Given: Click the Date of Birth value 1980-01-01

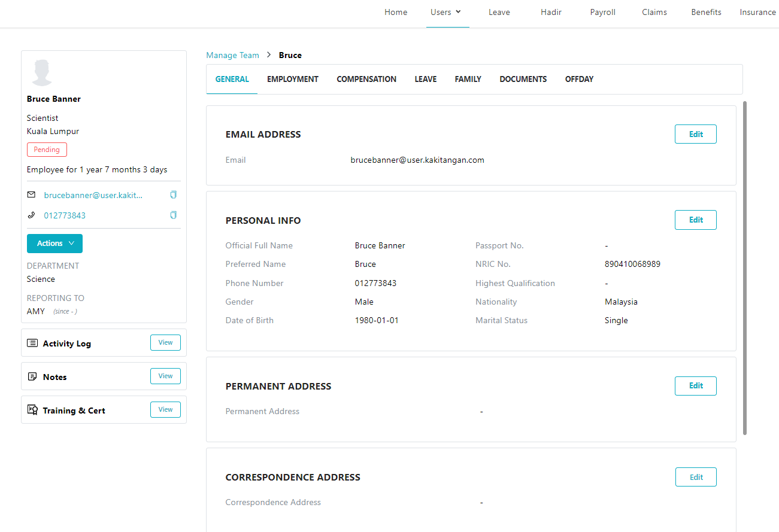Looking at the screenshot, I should [x=377, y=320].
